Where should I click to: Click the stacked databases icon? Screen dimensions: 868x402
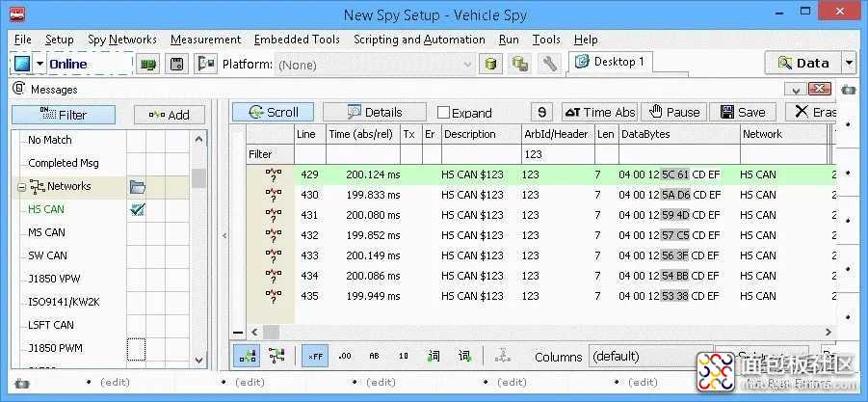click(519, 64)
